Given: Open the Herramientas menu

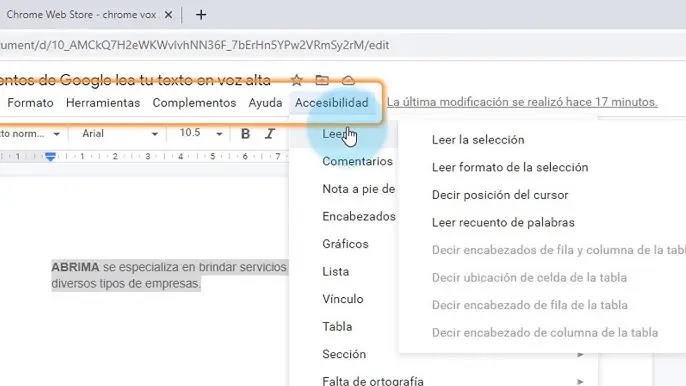Looking at the screenshot, I should click(103, 103).
